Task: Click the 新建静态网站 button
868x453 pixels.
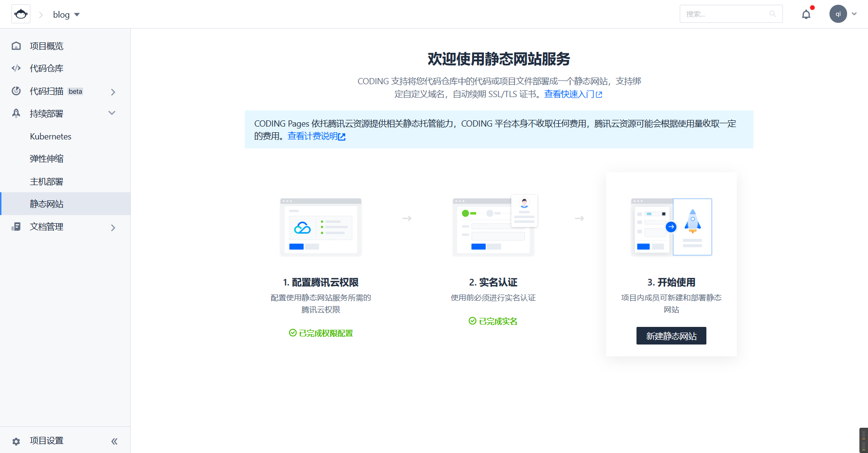Action: coord(671,336)
